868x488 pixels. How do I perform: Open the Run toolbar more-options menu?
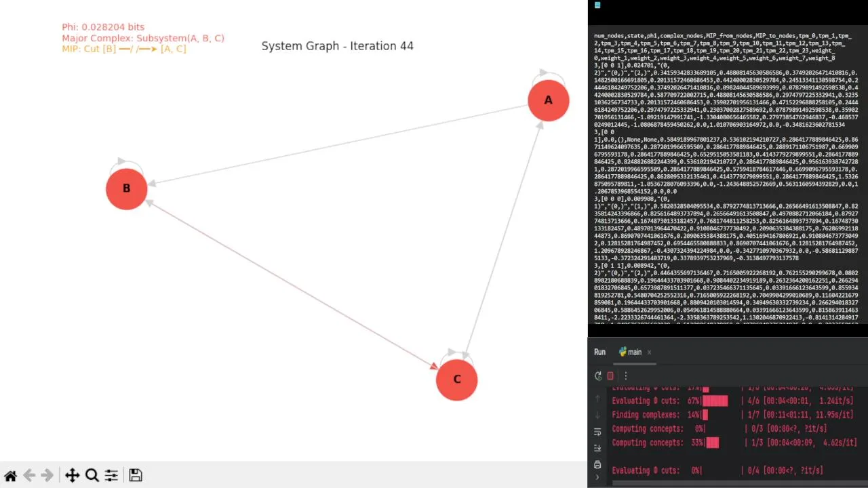click(625, 376)
